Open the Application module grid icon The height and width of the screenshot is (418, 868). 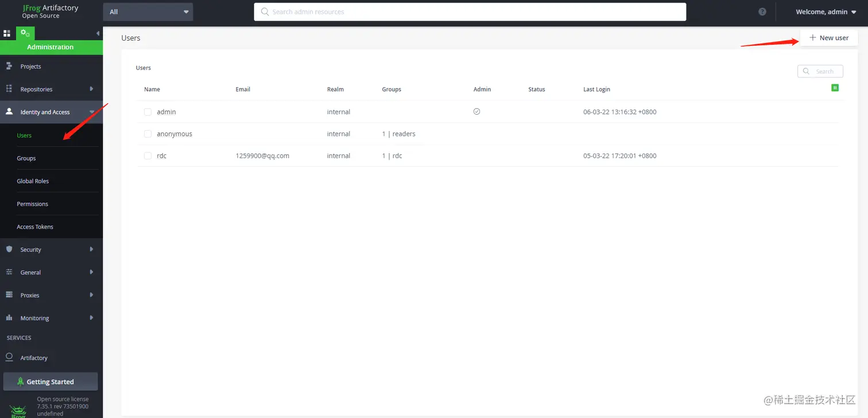7,33
